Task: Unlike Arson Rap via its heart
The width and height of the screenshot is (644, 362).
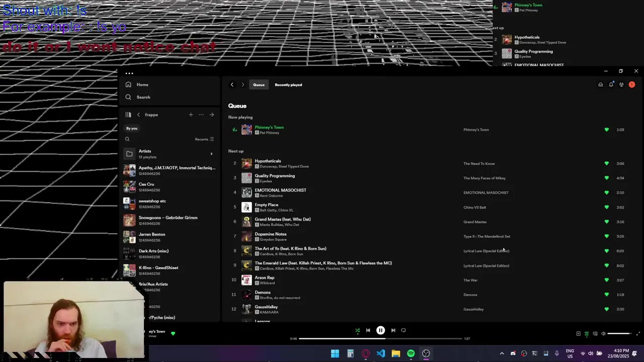Action: [x=606, y=280]
